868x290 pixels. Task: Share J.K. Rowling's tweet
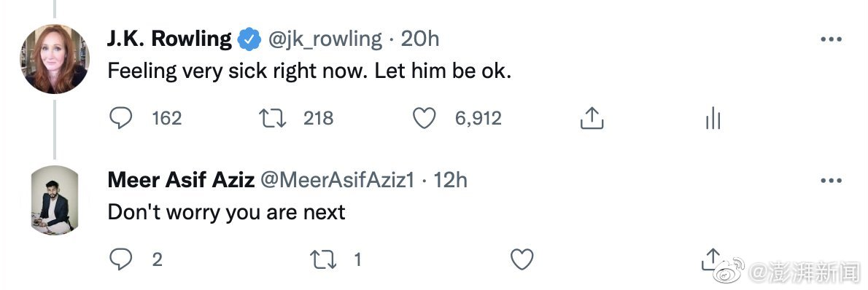pyautogui.click(x=592, y=118)
